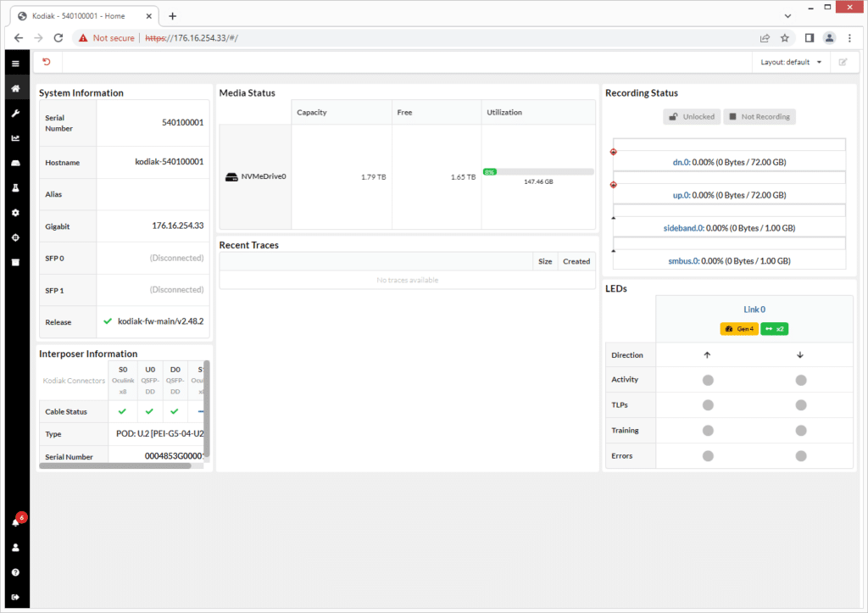Open a new browser tab
This screenshot has height=613, width=868.
(x=173, y=16)
